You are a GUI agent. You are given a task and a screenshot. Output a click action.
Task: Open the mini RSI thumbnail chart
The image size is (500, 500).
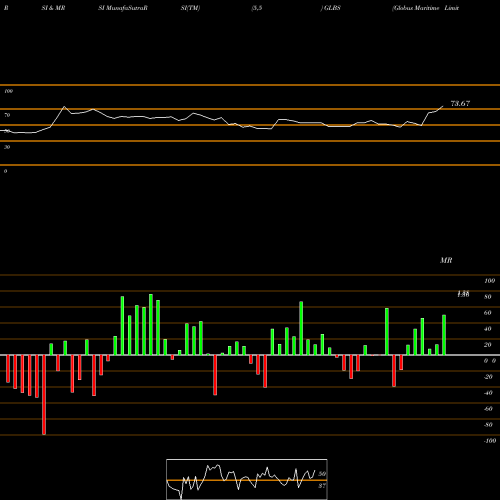(x=247, y=479)
